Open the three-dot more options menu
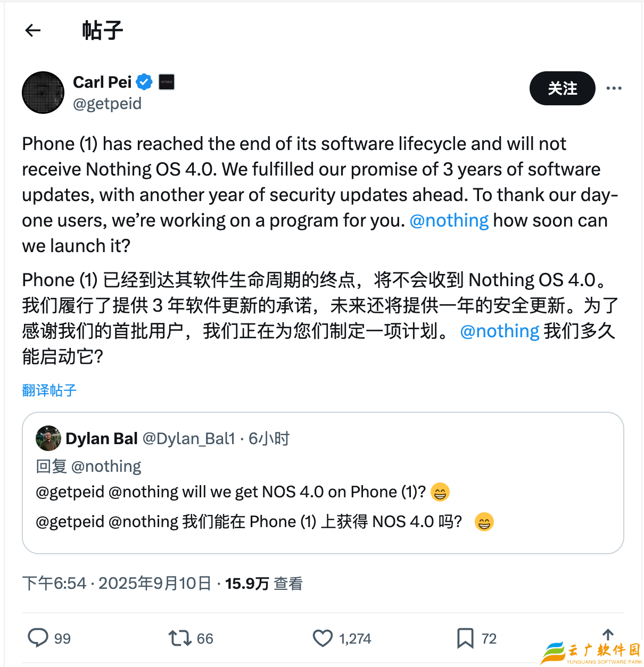This screenshot has width=644, height=667. click(x=614, y=88)
